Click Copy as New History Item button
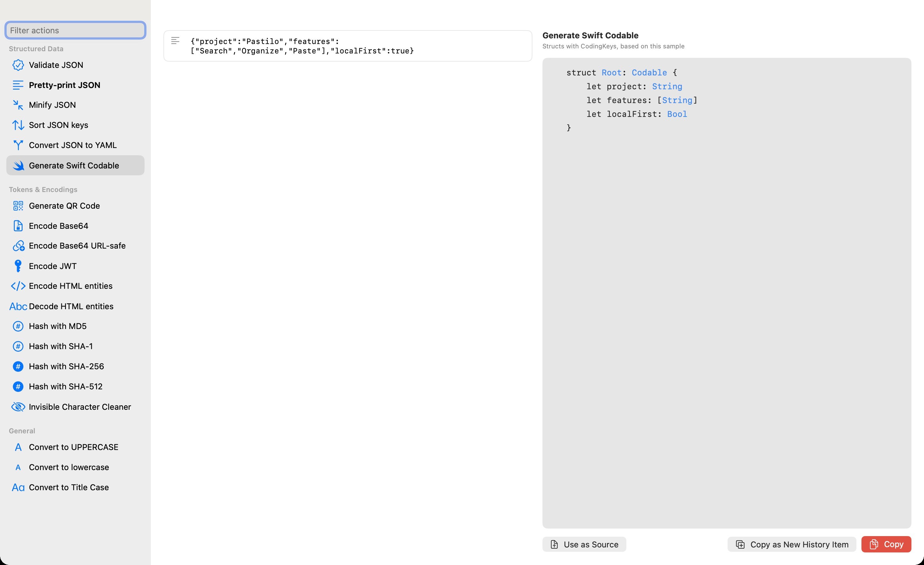This screenshot has height=565, width=924. tap(792, 544)
